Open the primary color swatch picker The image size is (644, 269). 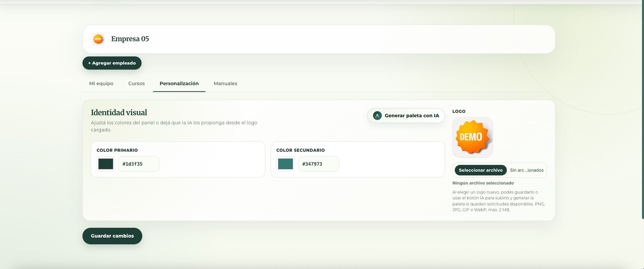click(106, 164)
